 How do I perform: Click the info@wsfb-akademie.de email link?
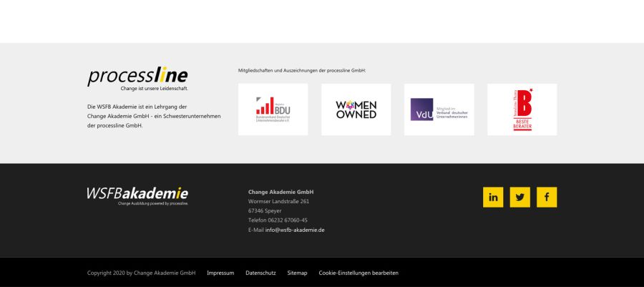point(295,230)
